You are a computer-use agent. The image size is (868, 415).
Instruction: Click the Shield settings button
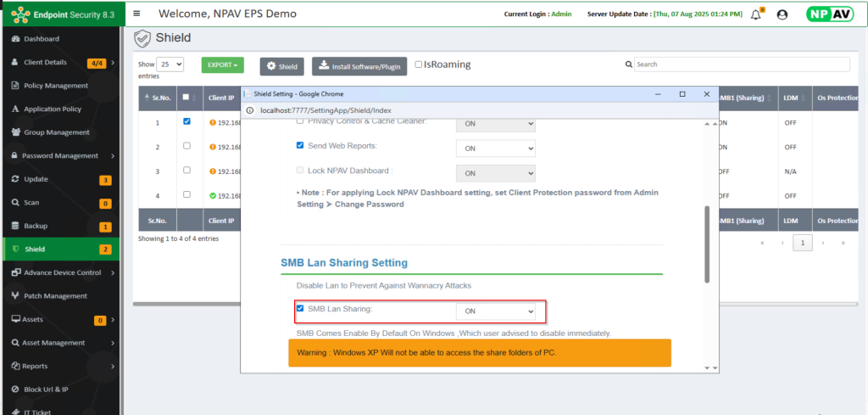pos(281,66)
